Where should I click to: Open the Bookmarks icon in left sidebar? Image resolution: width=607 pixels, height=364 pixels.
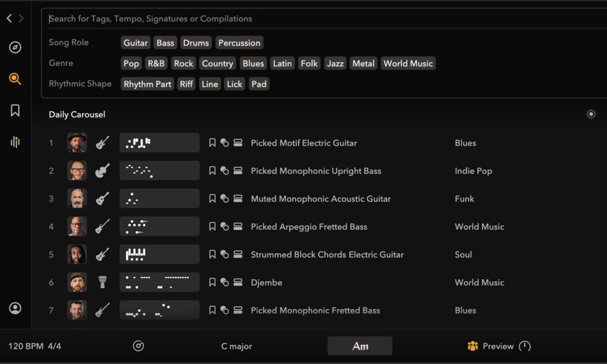point(15,110)
